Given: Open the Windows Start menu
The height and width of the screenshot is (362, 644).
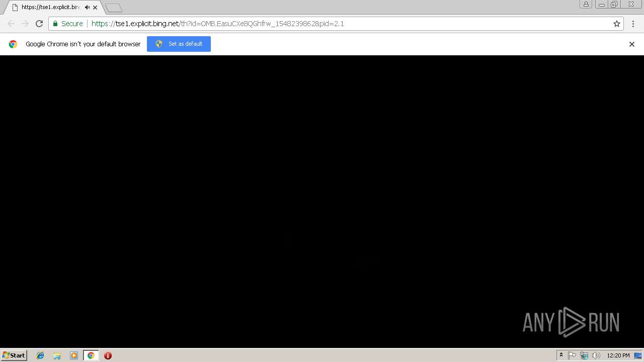Looking at the screenshot, I should pos(14,355).
